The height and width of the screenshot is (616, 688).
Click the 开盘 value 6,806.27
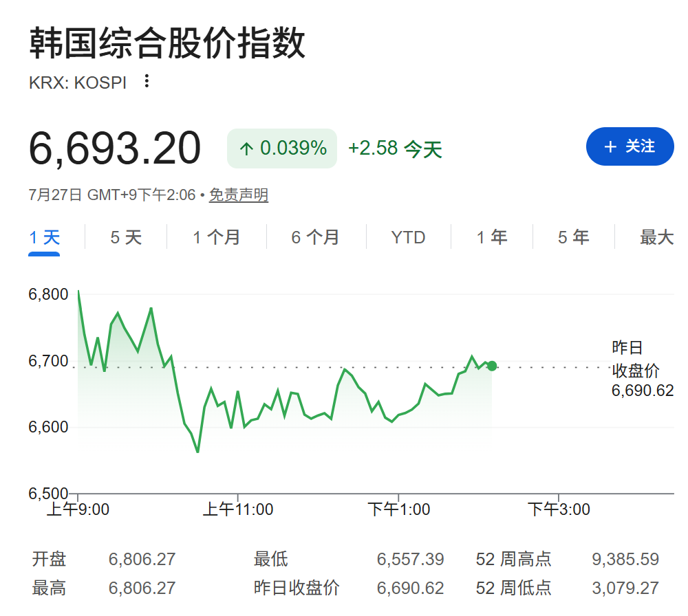tap(142, 559)
